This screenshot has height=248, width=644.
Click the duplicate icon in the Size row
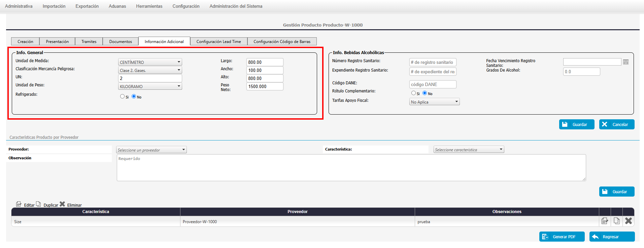click(x=616, y=221)
